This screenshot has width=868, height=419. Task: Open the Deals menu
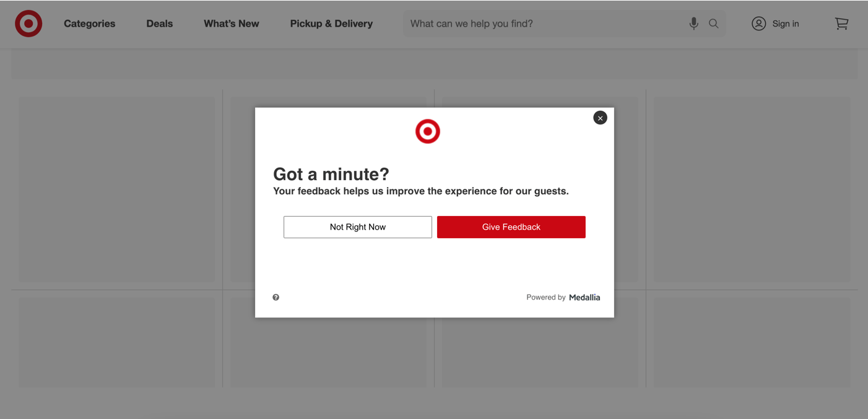[x=159, y=23]
